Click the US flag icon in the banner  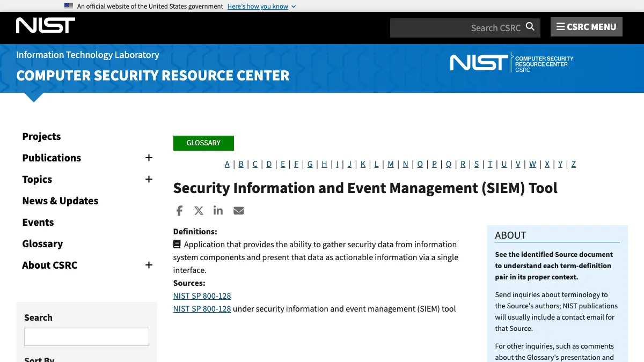coord(69,6)
